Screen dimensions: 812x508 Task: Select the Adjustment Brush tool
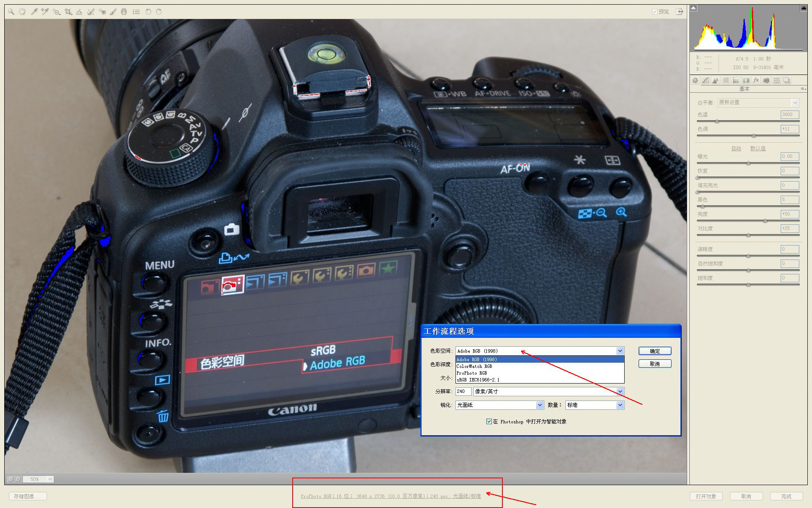point(113,12)
